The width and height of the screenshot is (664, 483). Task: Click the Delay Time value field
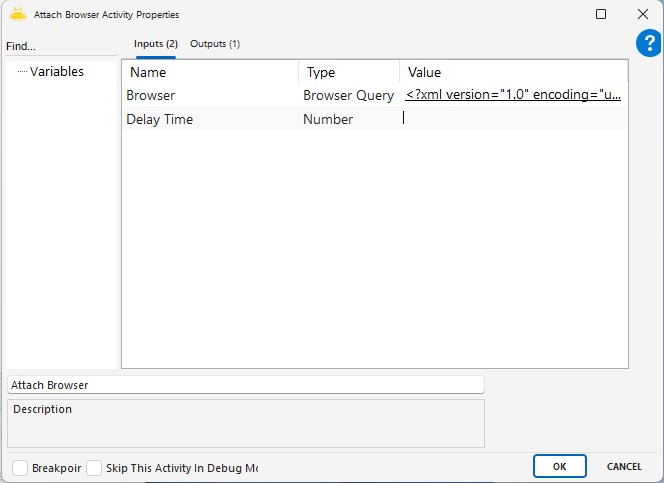[x=513, y=119]
